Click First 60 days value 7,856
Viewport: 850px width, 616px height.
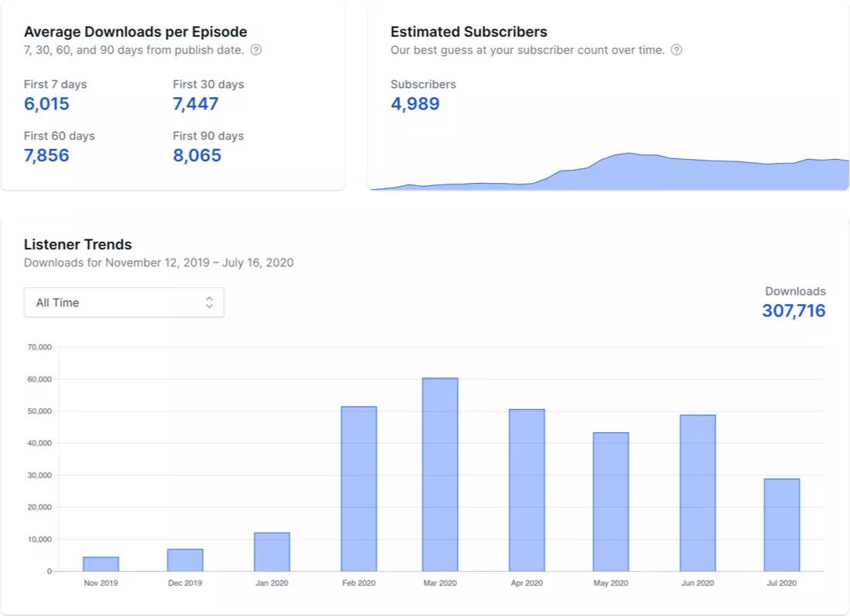point(47,155)
